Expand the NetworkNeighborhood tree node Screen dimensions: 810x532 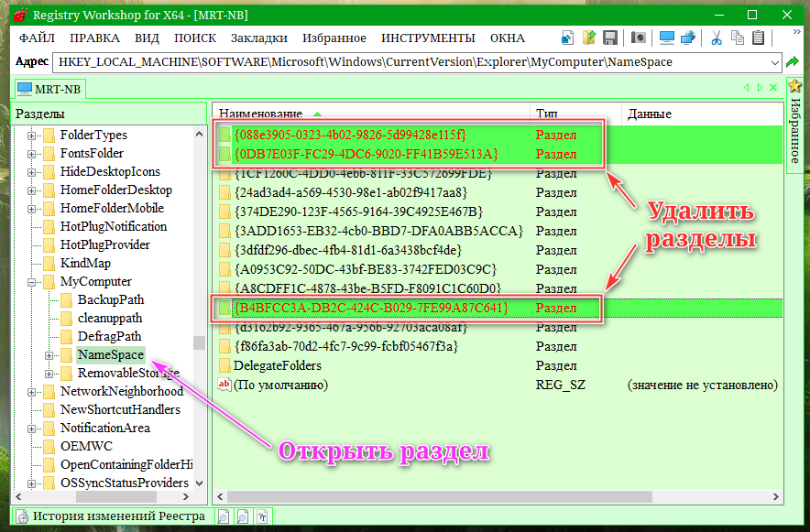click(x=31, y=392)
